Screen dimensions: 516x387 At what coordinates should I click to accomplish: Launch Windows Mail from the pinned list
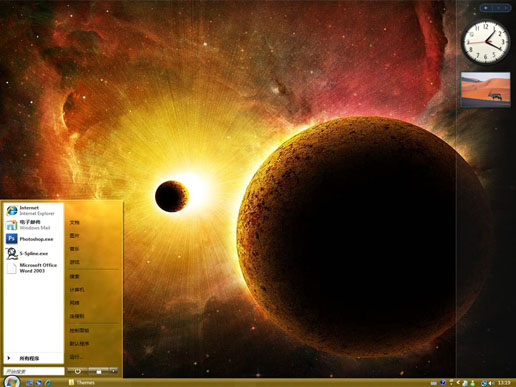point(33,225)
